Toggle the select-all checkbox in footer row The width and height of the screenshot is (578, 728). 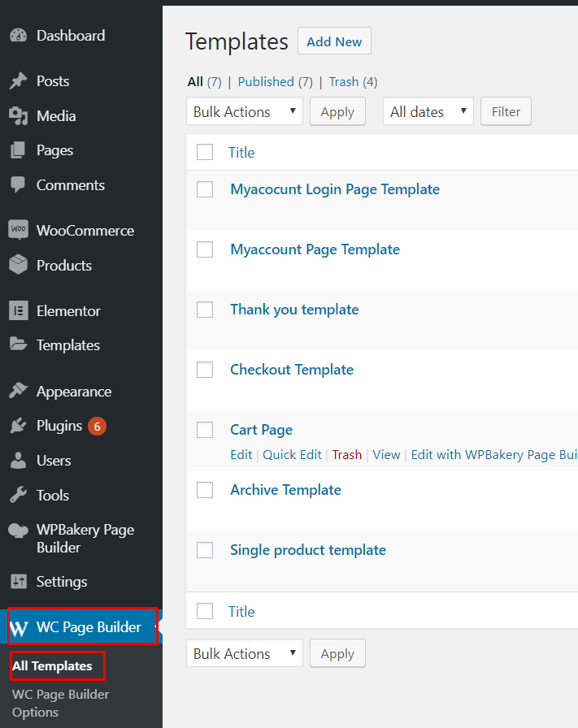(x=205, y=611)
